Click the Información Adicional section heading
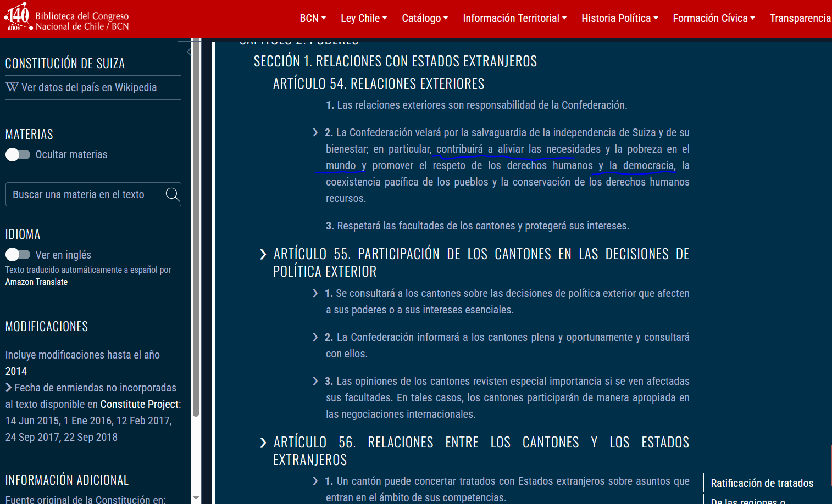The height and width of the screenshot is (504, 832). pos(67,480)
